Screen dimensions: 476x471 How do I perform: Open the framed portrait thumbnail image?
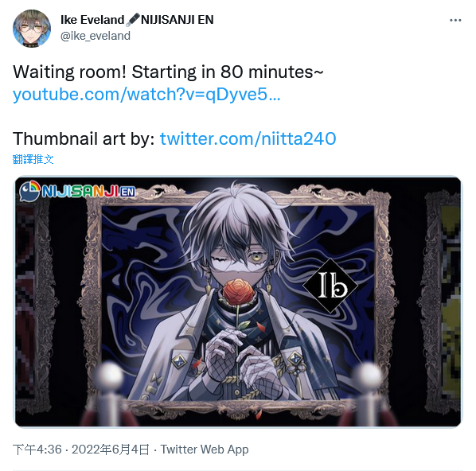238,302
